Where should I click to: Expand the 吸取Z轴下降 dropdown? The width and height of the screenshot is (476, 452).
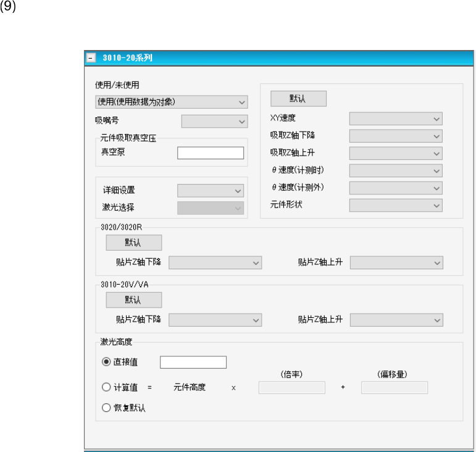pyautogui.click(x=396, y=136)
